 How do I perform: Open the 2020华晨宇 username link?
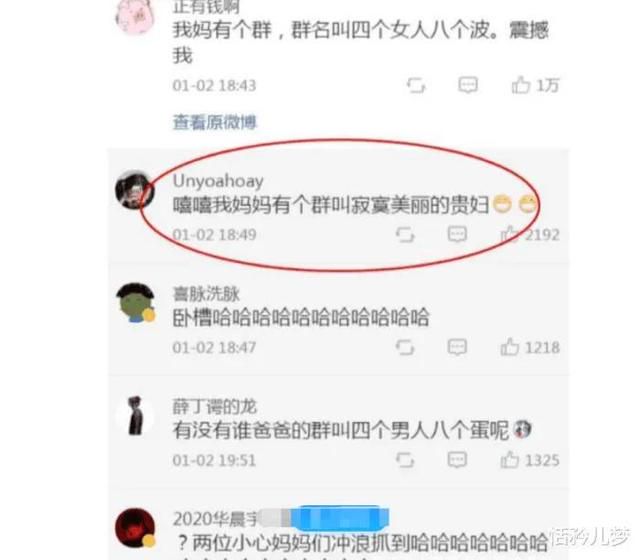[x=215, y=519]
